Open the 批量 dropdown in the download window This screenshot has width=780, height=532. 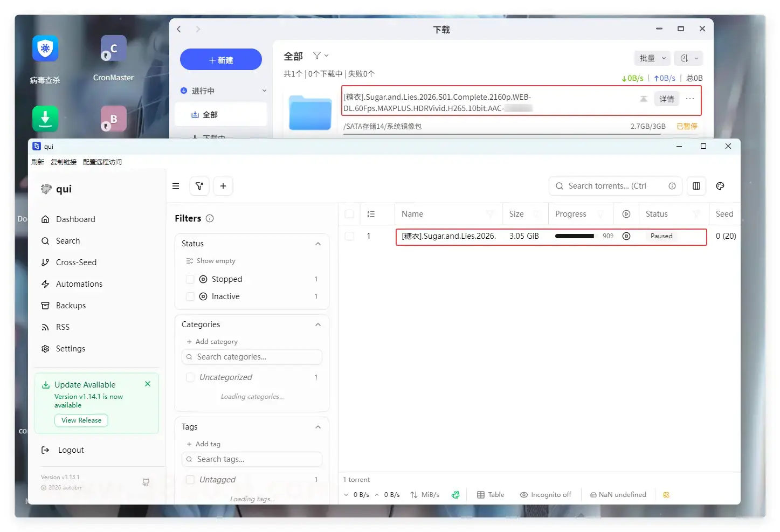(x=651, y=58)
